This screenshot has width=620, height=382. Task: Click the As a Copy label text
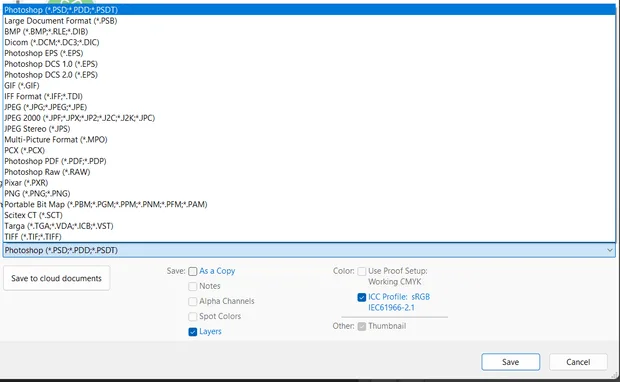[217, 271]
